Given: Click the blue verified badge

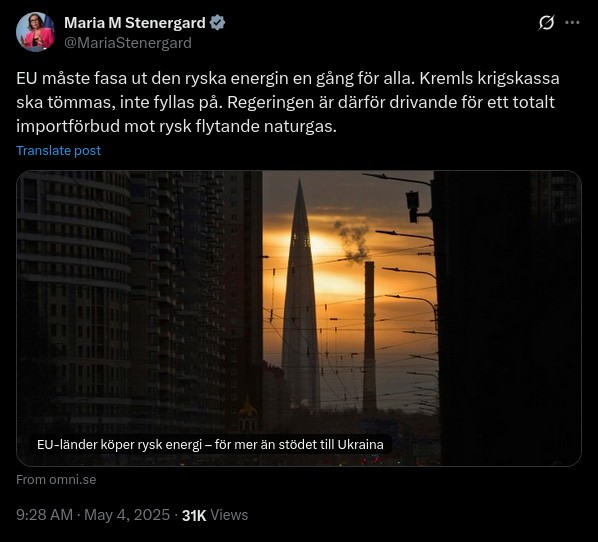Looking at the screenshot, I should (x=217, y=23).
